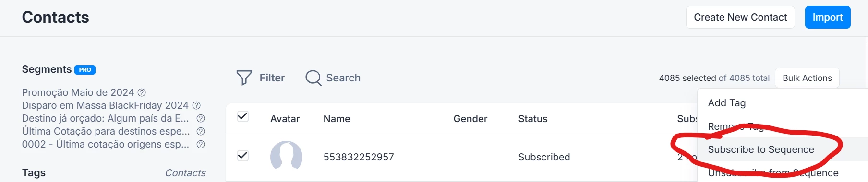Open the Promoção Maio de 2024 segment
Viewport: 868px width, 182px height.
coord(78,92)
